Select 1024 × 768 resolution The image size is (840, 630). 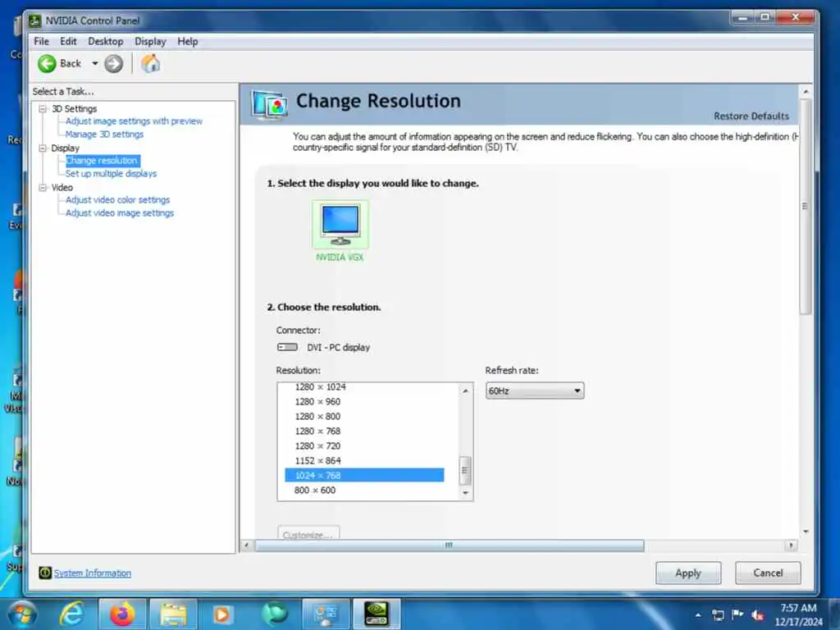(x=364, y=475)
